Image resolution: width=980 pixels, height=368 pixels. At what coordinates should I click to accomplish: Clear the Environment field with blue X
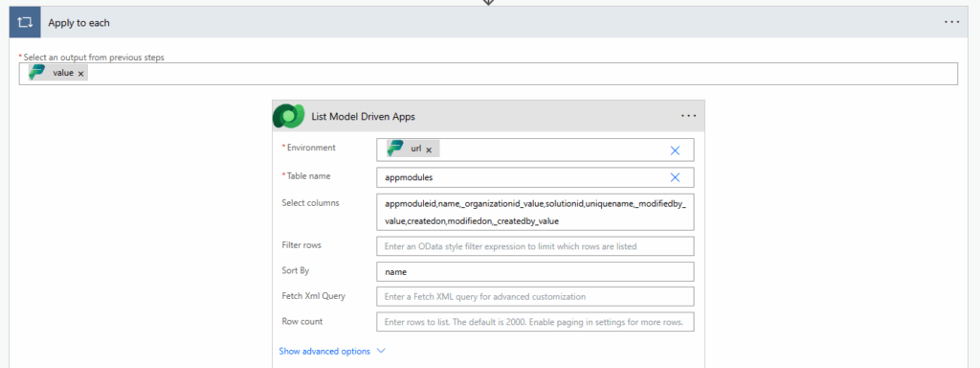[x=675, y=150]
